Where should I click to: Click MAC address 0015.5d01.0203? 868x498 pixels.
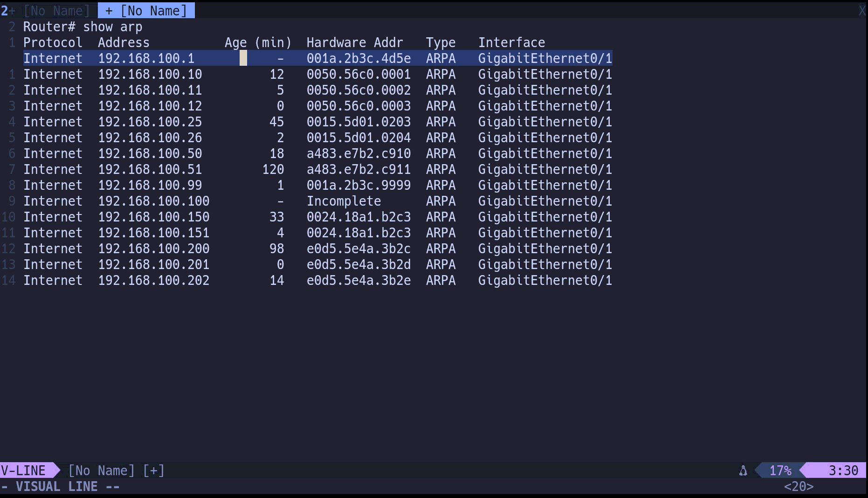(x=358, y=122)
